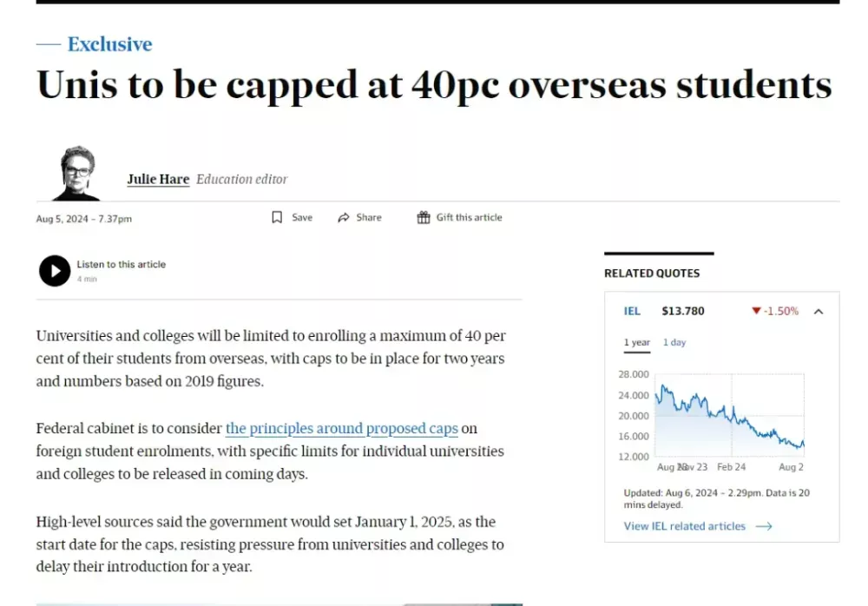Click the arrow icon after View IEL related articles
This screenshot has width=868, height=606.
(x=763, y=526)
